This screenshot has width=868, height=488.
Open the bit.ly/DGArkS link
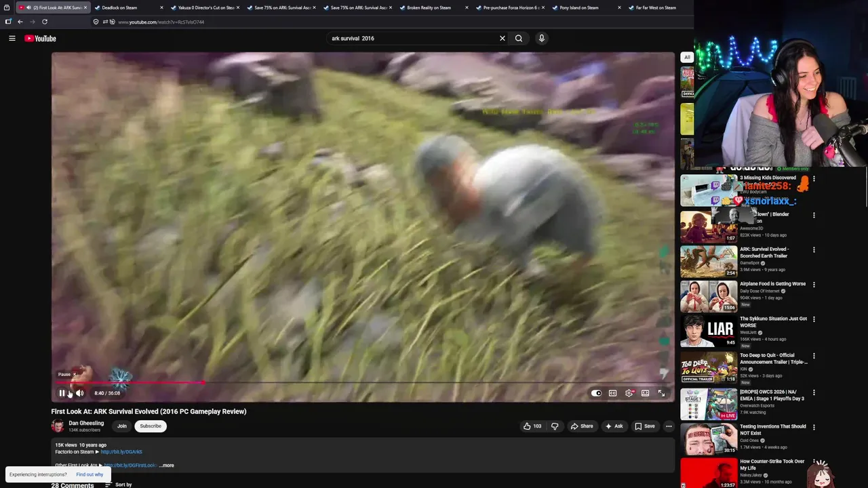coord(121,452)
